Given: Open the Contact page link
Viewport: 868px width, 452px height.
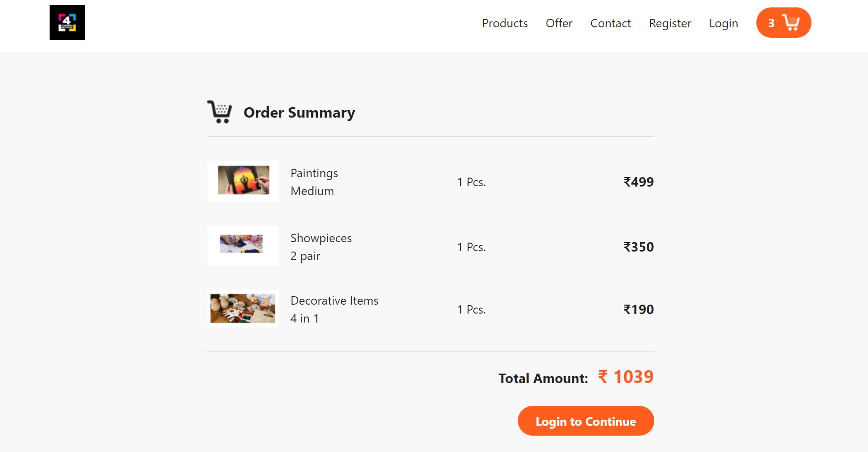Looking at the screenshot, I should (x=610, y=23).
